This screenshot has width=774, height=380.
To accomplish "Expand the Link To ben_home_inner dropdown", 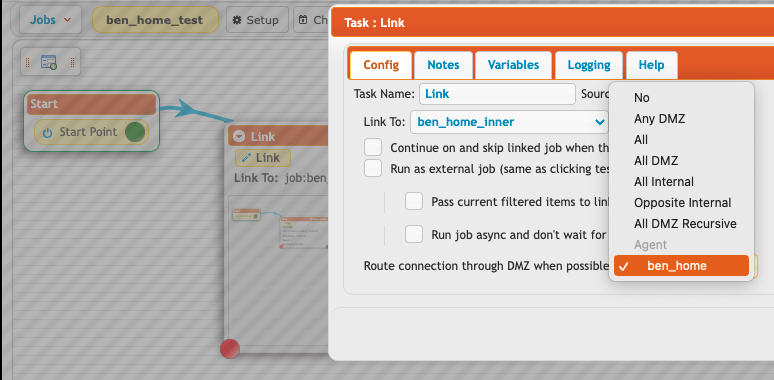I will tap(509, 121).
